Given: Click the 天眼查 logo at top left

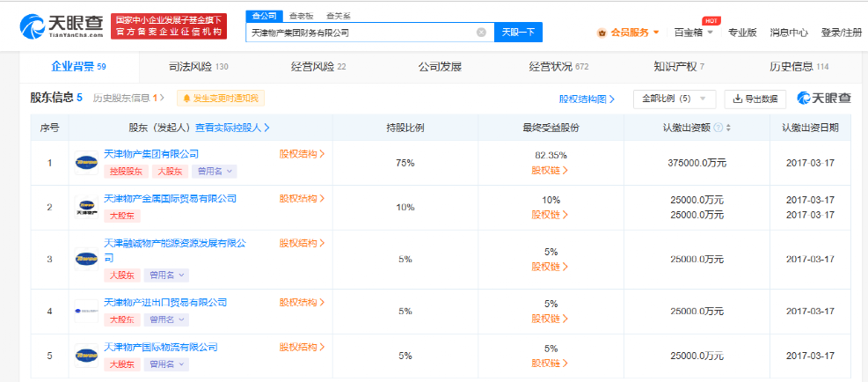Looking at the screenshot, I should coord(61,26).
